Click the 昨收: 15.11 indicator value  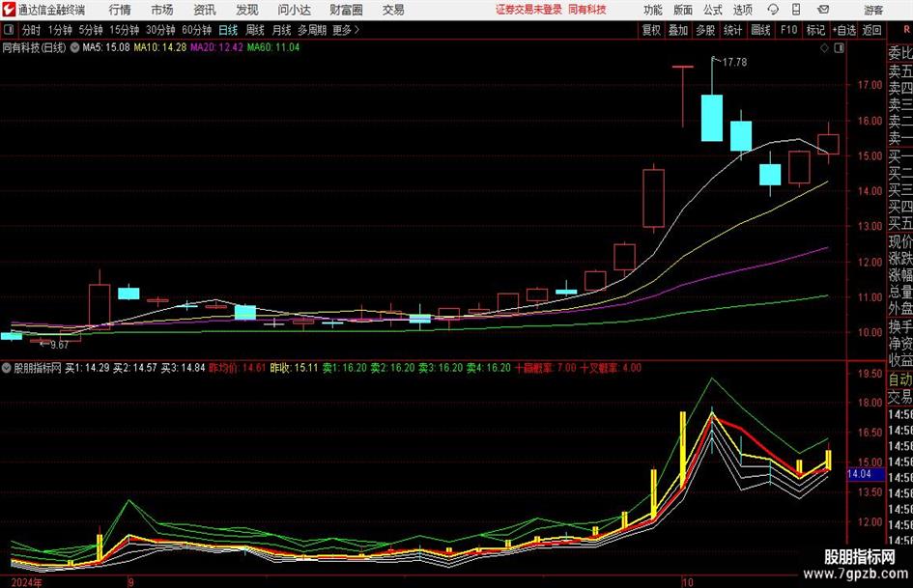tap(294, 368)
